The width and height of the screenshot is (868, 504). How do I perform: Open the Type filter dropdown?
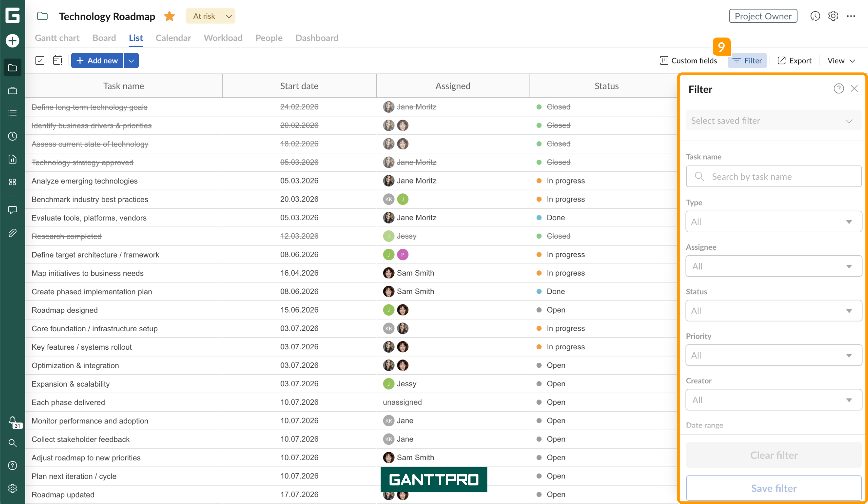773,221
